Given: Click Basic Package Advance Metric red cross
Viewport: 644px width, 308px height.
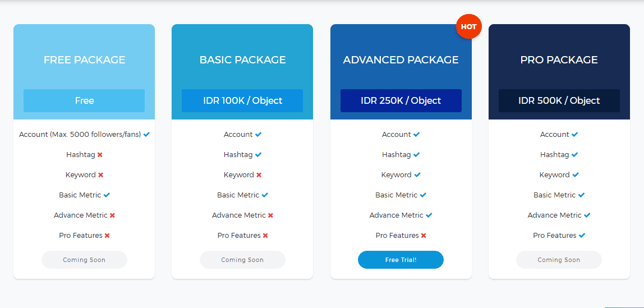Looking at the screenshot, I should pos(270,215).
